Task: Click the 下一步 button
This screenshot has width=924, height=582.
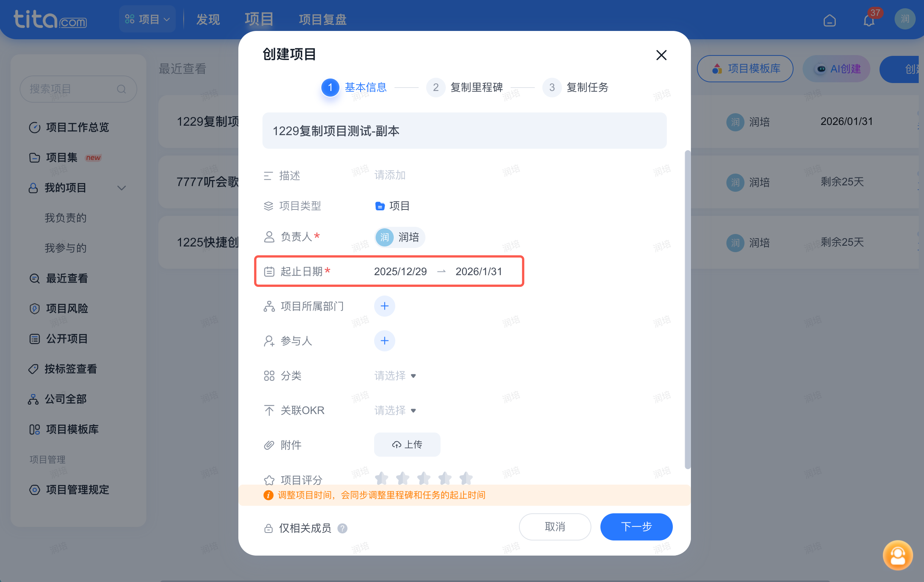Action: [x=636, y=527]
